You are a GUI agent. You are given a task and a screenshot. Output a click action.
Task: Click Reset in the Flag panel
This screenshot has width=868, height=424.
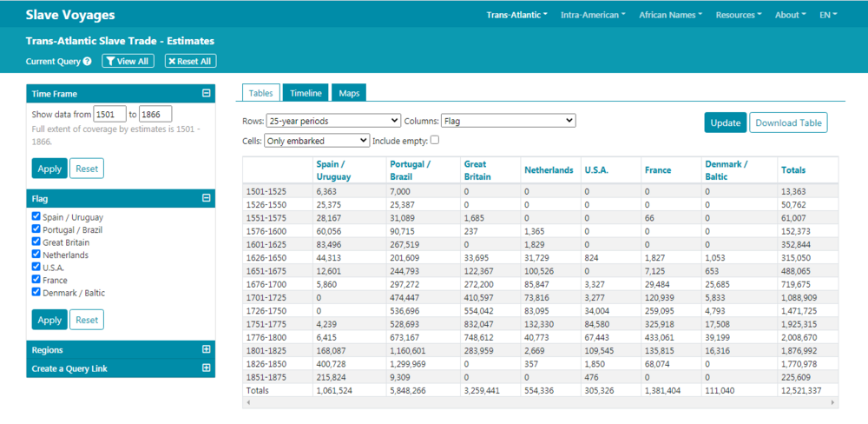pyautogui.click(x=86, y=320)
